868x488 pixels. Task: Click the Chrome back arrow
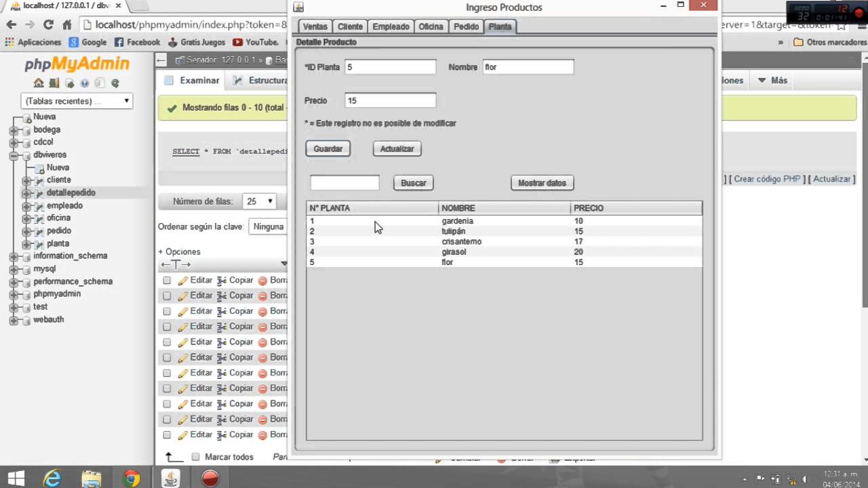pyautogui.click(x=12, y=24)
